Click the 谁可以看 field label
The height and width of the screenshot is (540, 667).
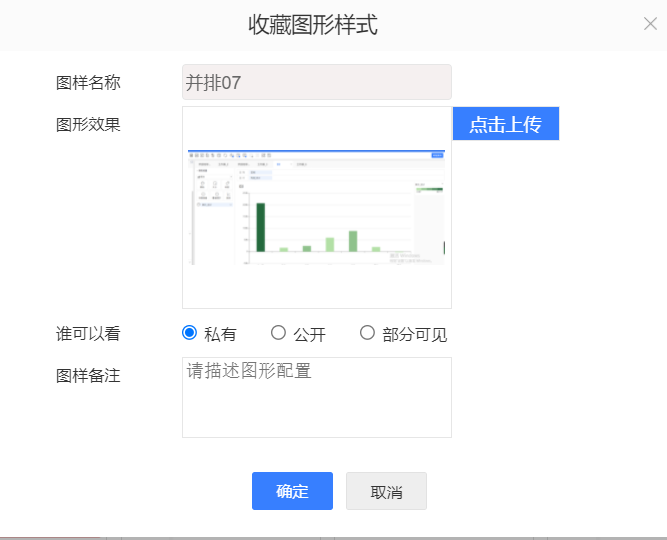coord(88,334)
